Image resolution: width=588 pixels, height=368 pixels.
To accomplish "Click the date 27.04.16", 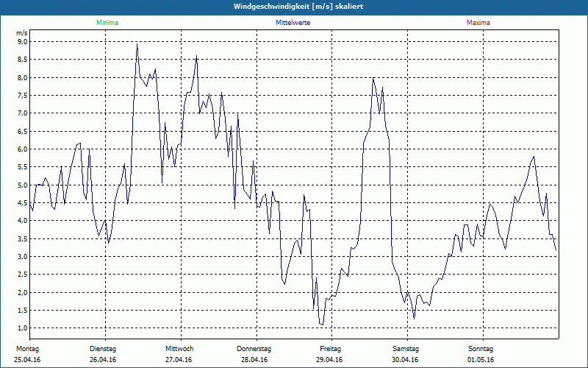I will 179,360.
